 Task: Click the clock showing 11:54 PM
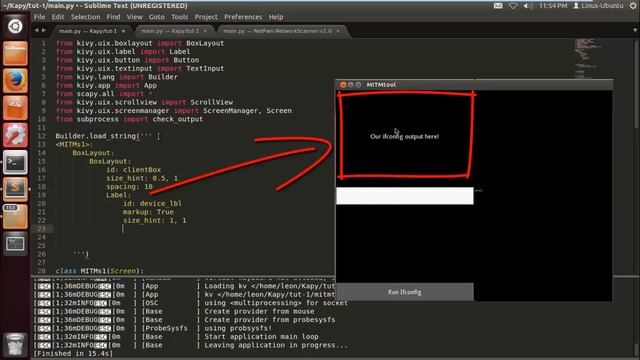(x=553, y=6)
